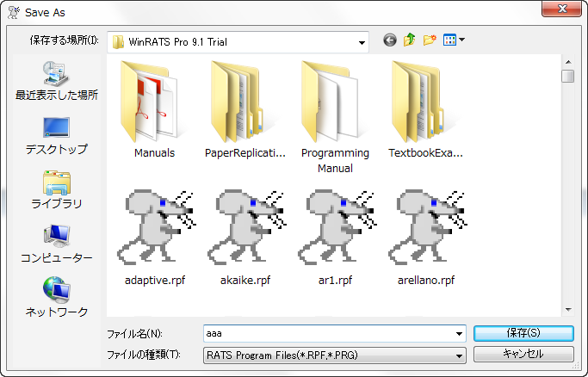Select the ar1.rpf mouse icon

(x=337, y=226)
